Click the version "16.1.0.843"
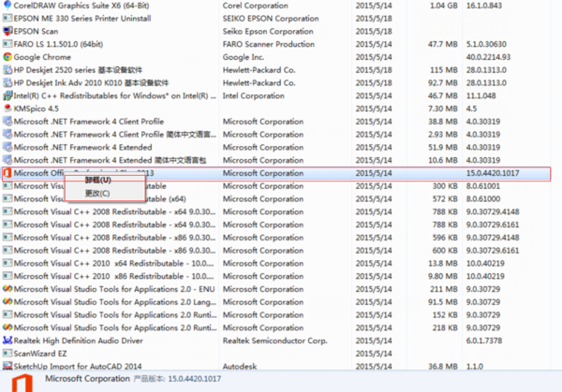The height and width of the screenshot is (392, 562). point(484,6)
